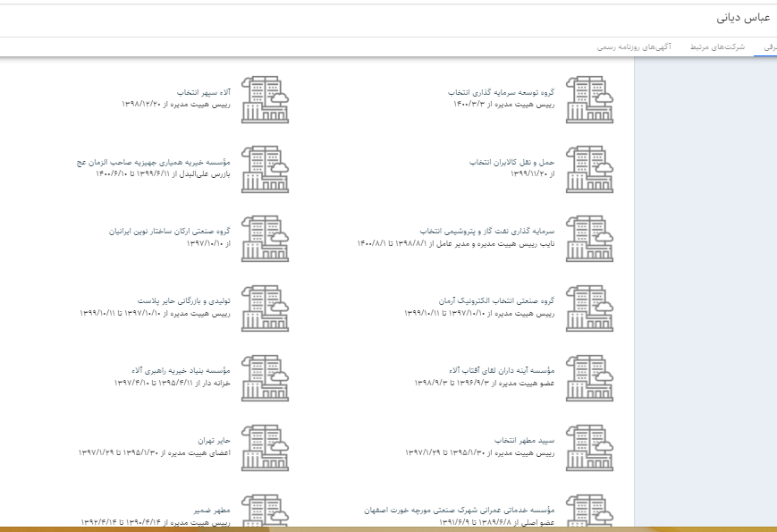Open company link گروه صنعتی انتخاب الکترونیک آرمان
The width and height of the screenshot is (777, 532).
(496, 301)
